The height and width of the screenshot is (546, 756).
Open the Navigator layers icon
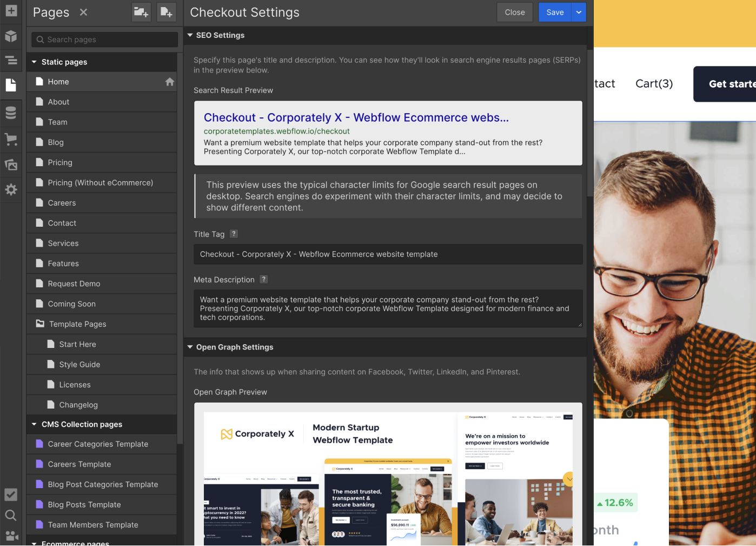[11, 61]
